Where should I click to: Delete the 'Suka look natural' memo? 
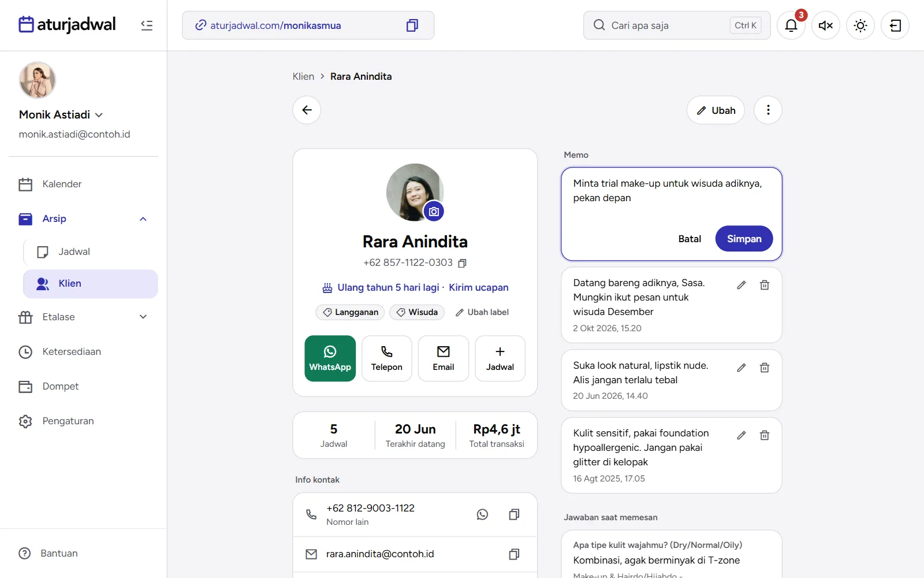[x=764, y=368]
